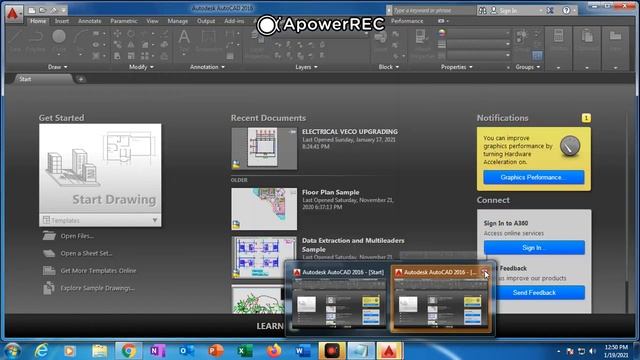Expand the Draw panel

pos(58,67)
